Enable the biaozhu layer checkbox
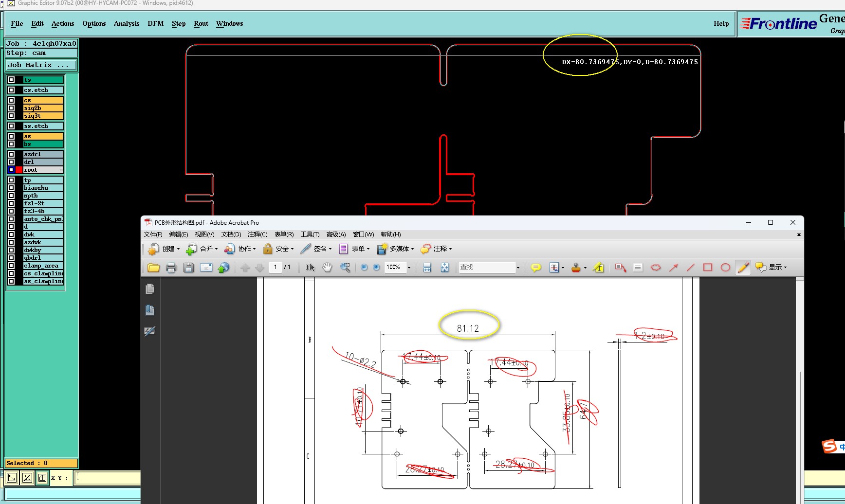This screenshot has height=504, width=845. tap(11, 188)
